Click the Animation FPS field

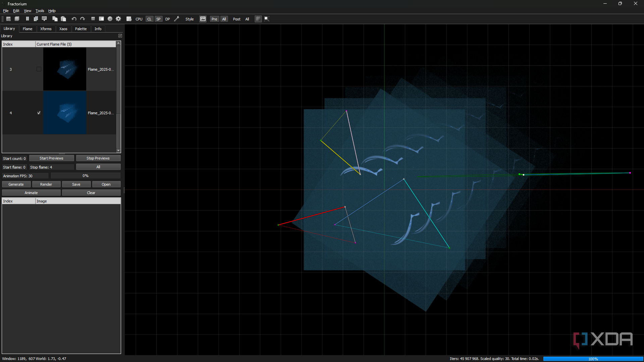pyautogui.click(x=25, y=176)
